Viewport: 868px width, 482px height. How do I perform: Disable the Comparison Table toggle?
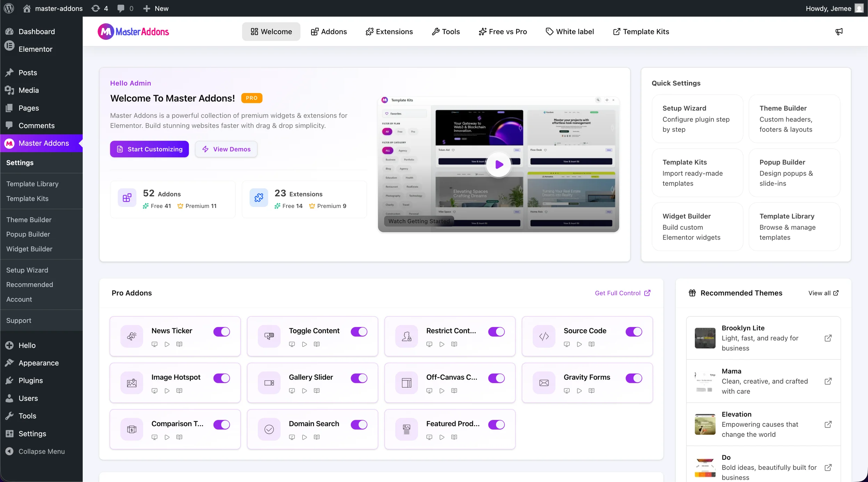[222, 425]
